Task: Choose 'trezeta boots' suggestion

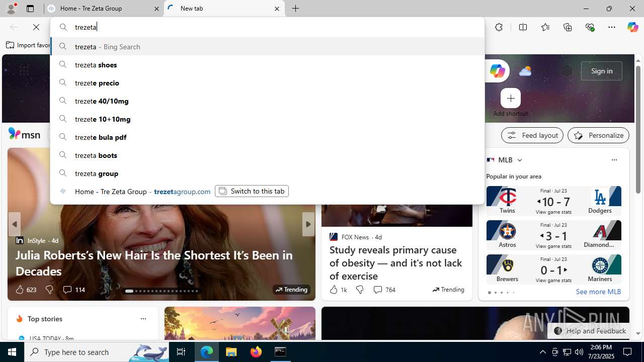Action: tap(268, 155)
